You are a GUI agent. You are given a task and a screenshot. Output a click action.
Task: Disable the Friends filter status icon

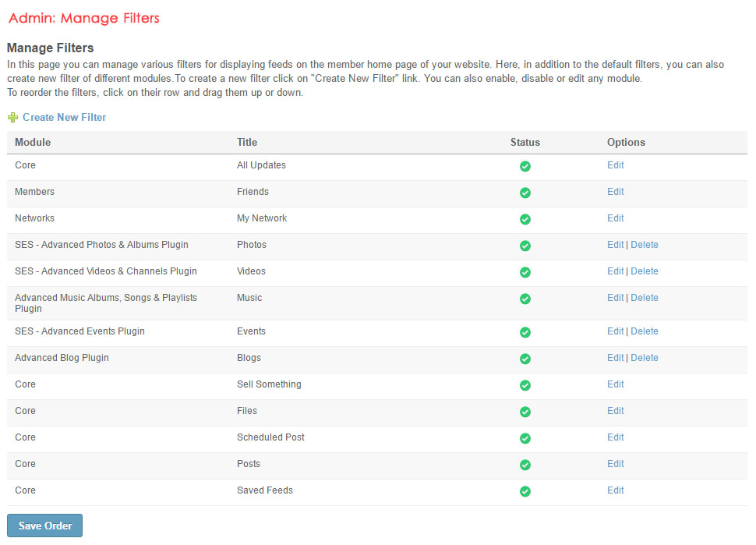point(525,193)
